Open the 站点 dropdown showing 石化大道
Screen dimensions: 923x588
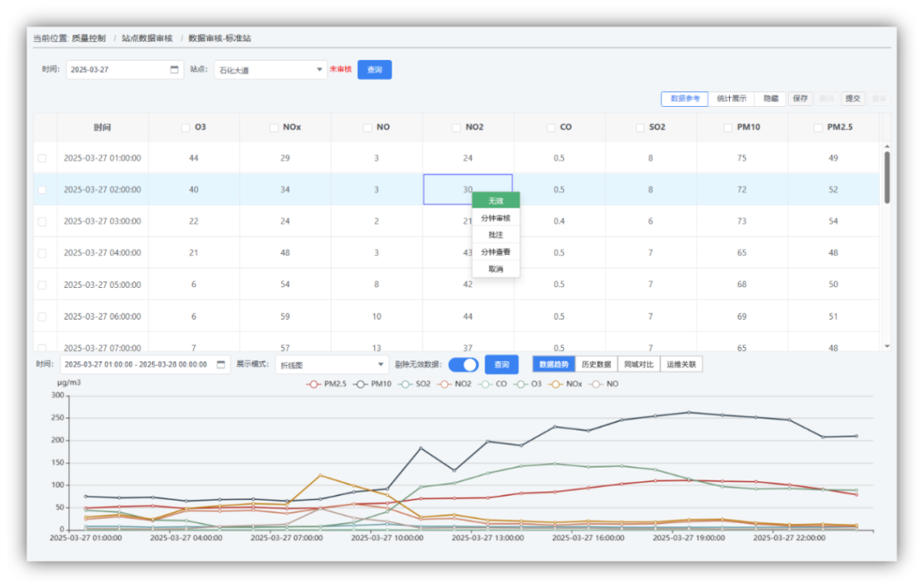point(270,70)
